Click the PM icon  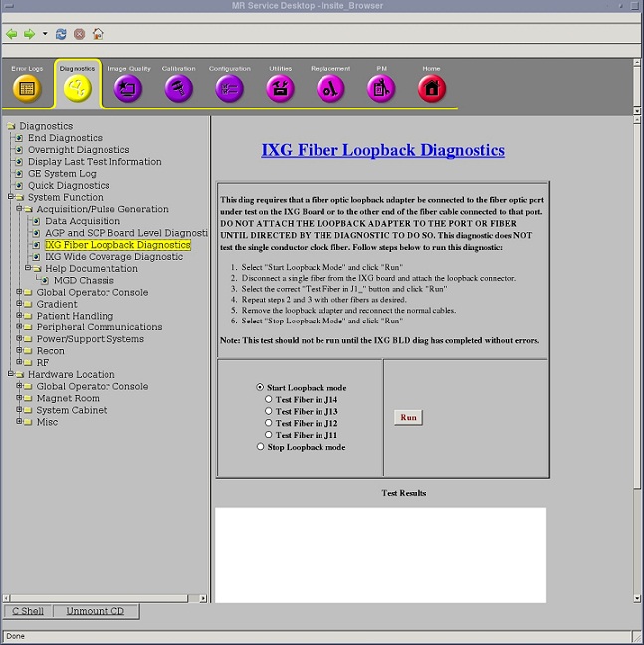[x=381, y=88]
